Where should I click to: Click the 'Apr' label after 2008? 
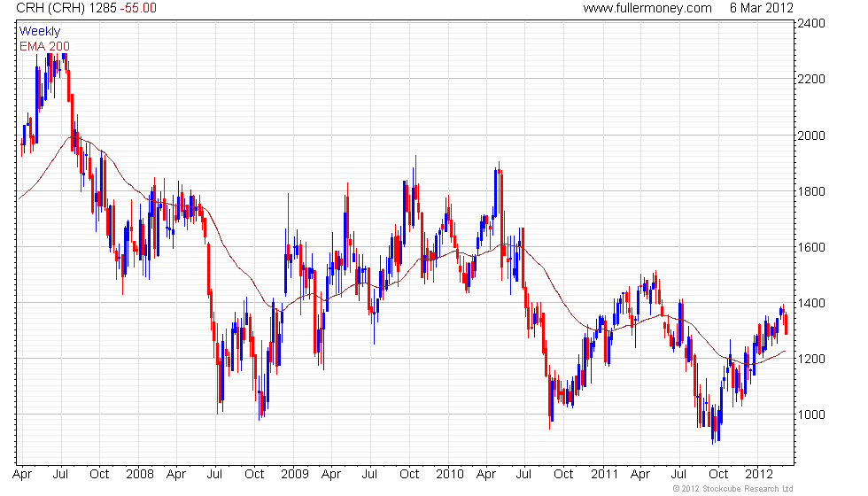point(176,475)
